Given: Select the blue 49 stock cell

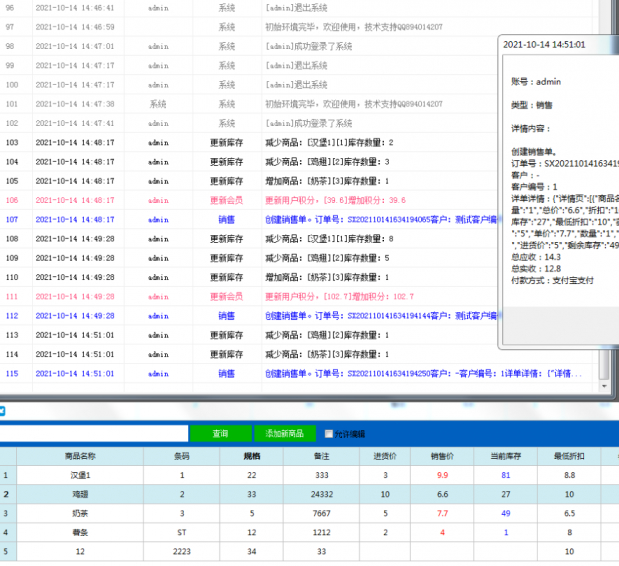Looking at the screenshot, I should (x=506, y=513).
